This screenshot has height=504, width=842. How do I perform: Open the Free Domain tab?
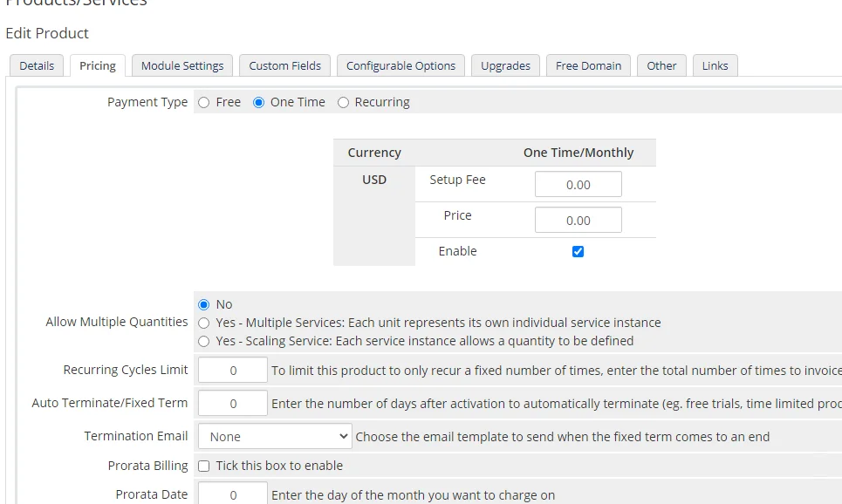[x=588, y=65]
